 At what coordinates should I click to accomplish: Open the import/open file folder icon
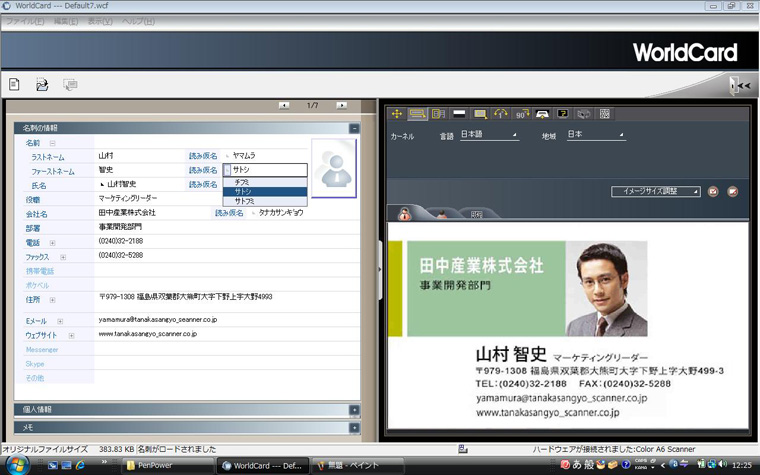point(42,84)
